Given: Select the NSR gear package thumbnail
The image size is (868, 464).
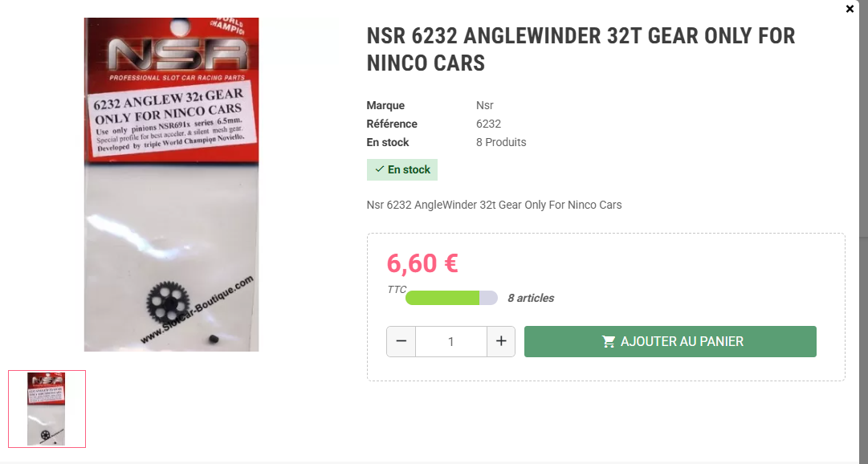Looking at the screenshot, I should (x=47, y=409).
